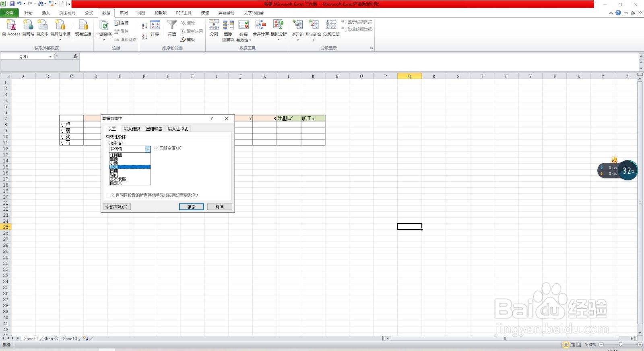644x351 pixels.
Task: Toggle apply changes to all same-setting cells checkbox
Action: pos(108,195)
